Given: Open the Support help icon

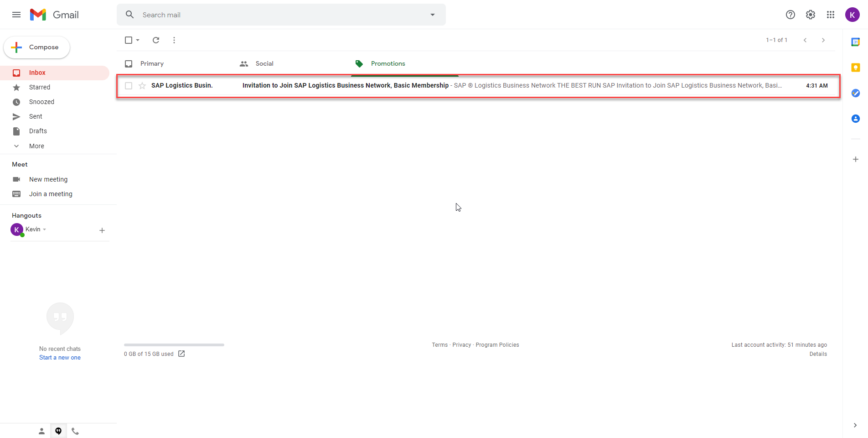Looking at the screenshot, I should [790, 15].
